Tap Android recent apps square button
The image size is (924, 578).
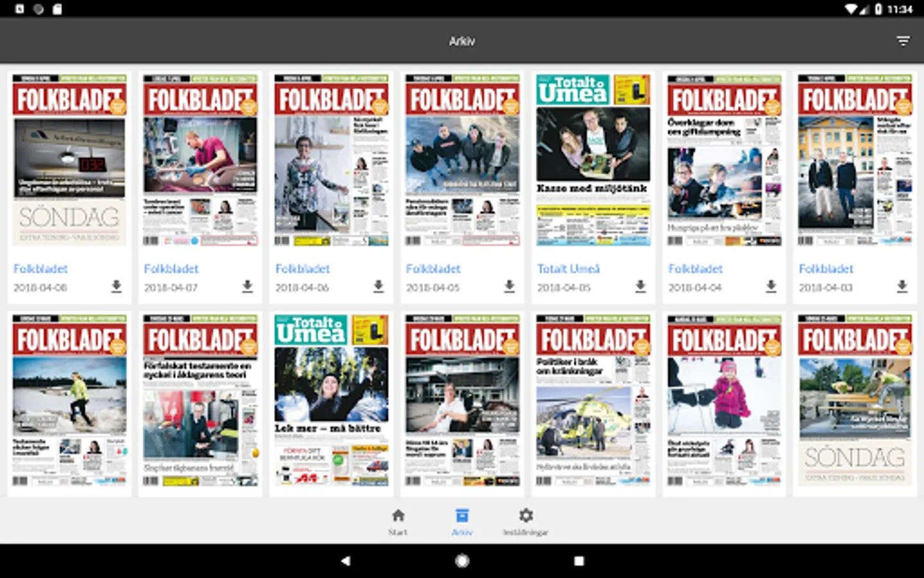(579, 561)
